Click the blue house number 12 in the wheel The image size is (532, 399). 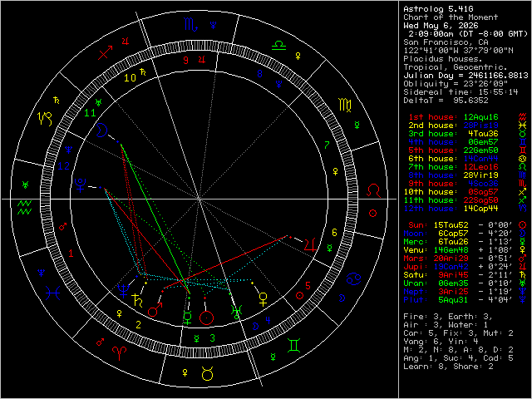tap(64, 166)
